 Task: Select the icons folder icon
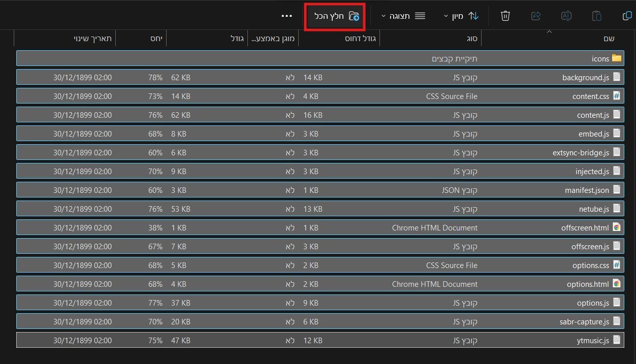coord(617,58)
